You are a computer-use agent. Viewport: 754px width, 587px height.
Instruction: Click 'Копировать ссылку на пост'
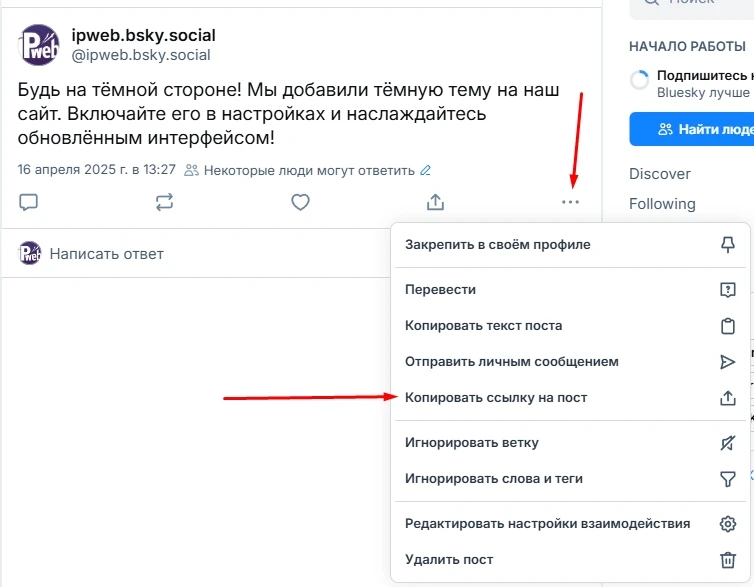496,398
